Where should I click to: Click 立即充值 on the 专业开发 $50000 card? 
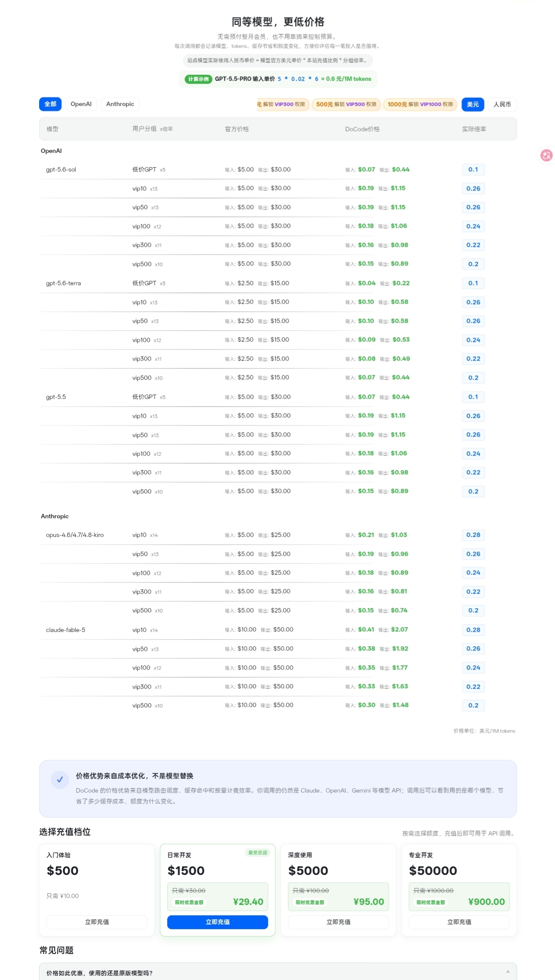pos(459,922)
